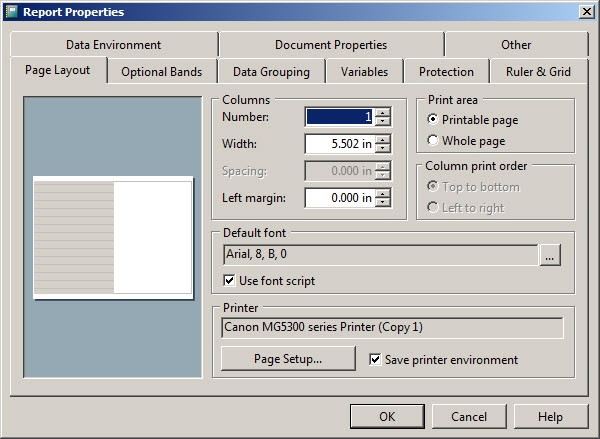The image size is (600, 439).
Task: Click the Columns Number input field
Action: (340, 116)
